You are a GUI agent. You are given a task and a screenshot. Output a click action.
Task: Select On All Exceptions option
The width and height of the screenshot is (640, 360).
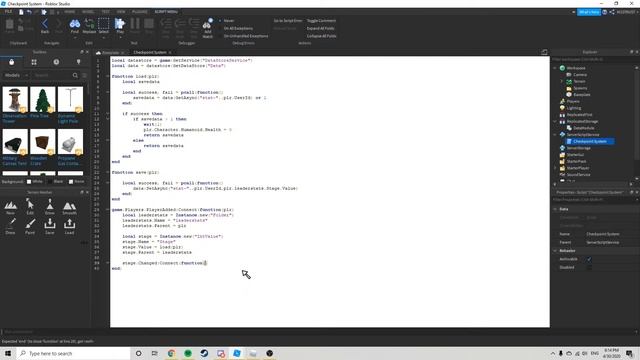236,29
